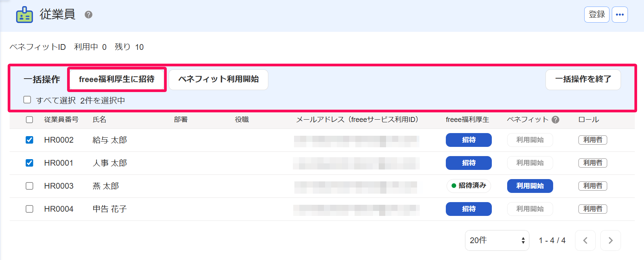Click 招待 button for 申告 花子
The image size is (644, 260).
[469, 209]
